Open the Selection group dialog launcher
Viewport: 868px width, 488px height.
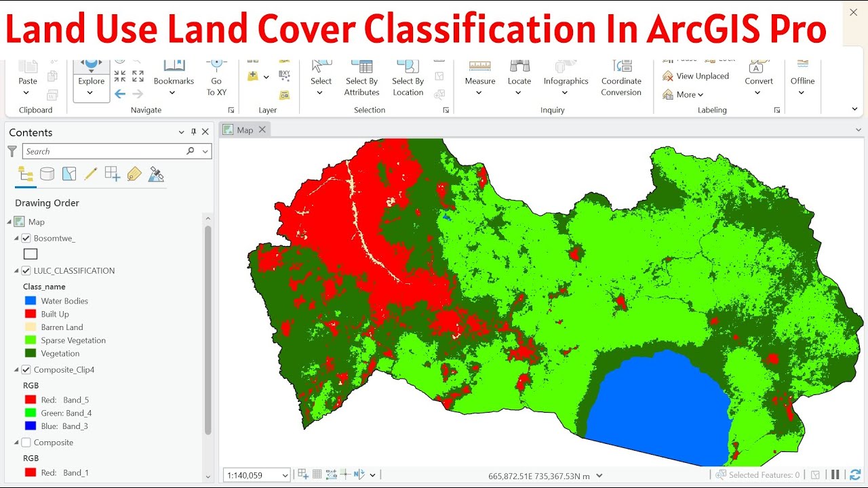[446, 110]
